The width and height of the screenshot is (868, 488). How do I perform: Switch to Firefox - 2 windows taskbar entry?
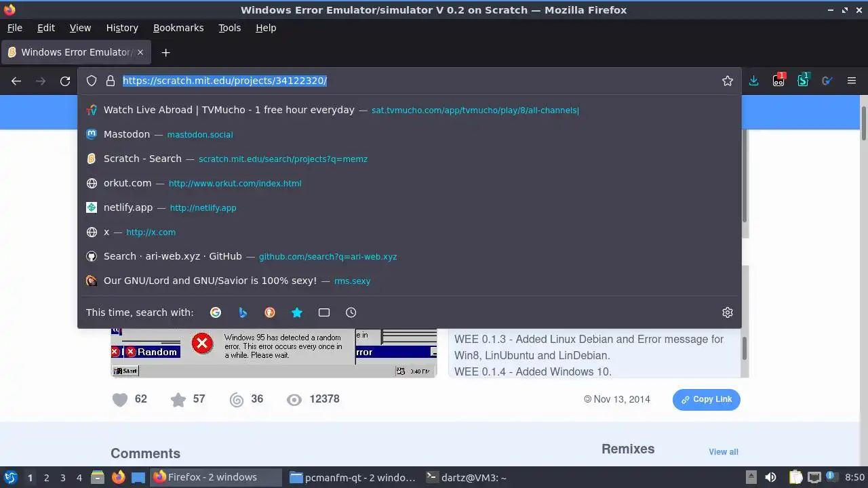click(216, 477)
